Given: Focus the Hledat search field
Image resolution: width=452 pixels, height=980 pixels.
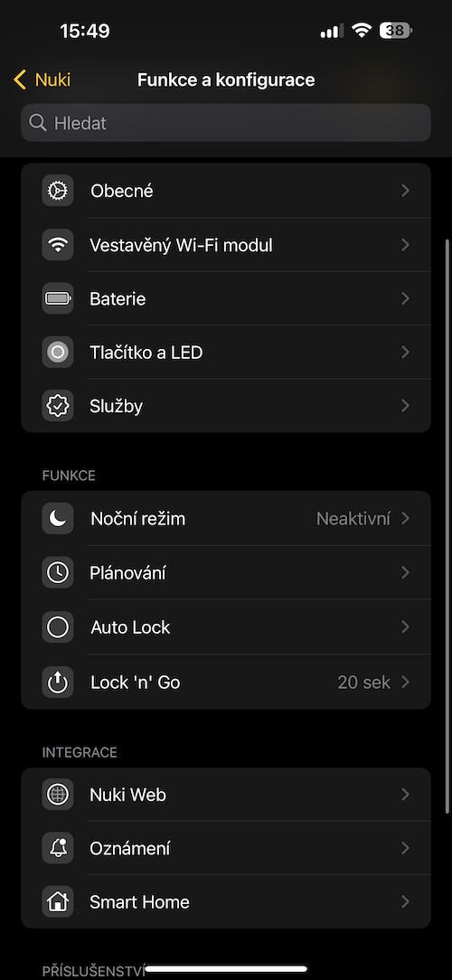Looking at the screenshot, I should pyautogui.click(x=226, y=123).
